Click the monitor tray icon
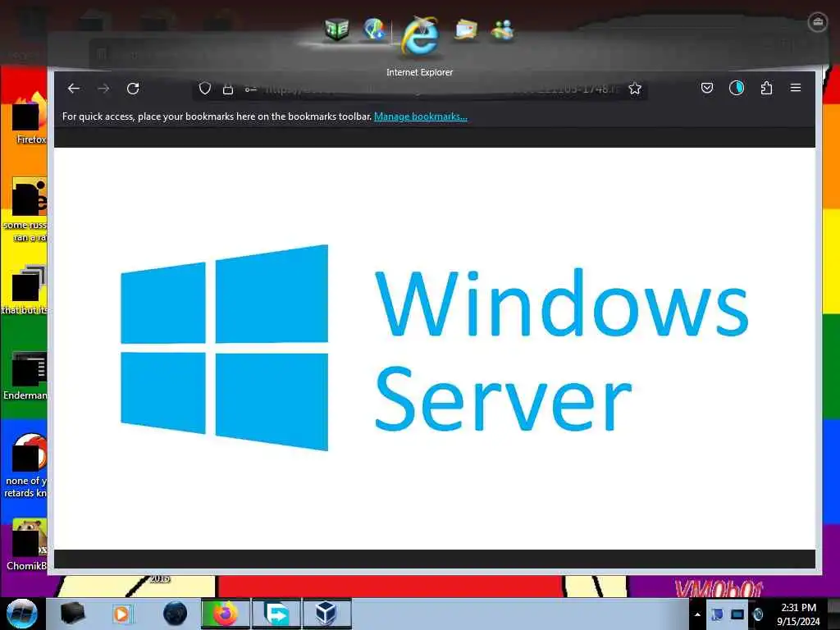 (737, 614)
